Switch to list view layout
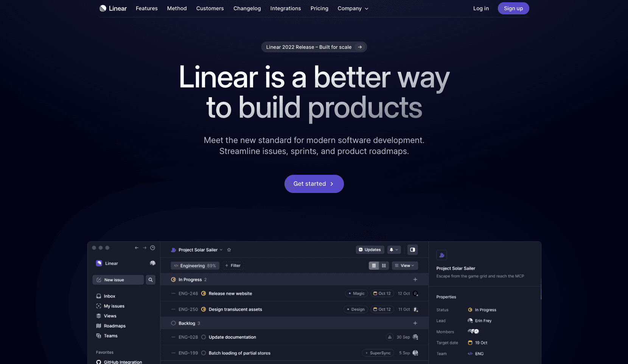628x364 pixels. (x=374, y=266)
